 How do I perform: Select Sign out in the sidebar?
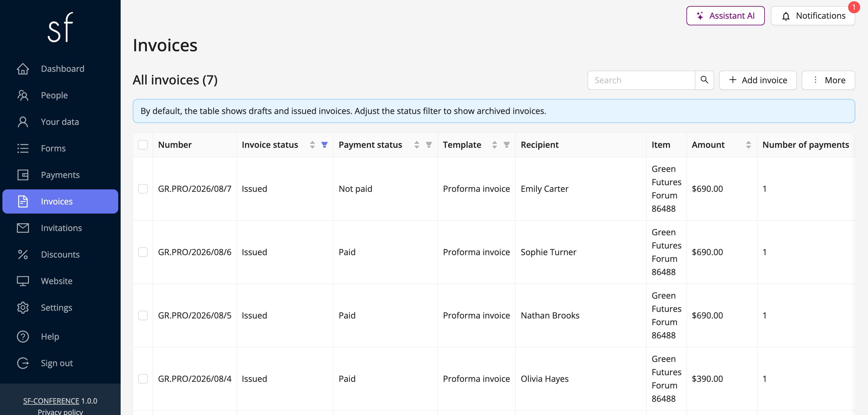point(60,363)
